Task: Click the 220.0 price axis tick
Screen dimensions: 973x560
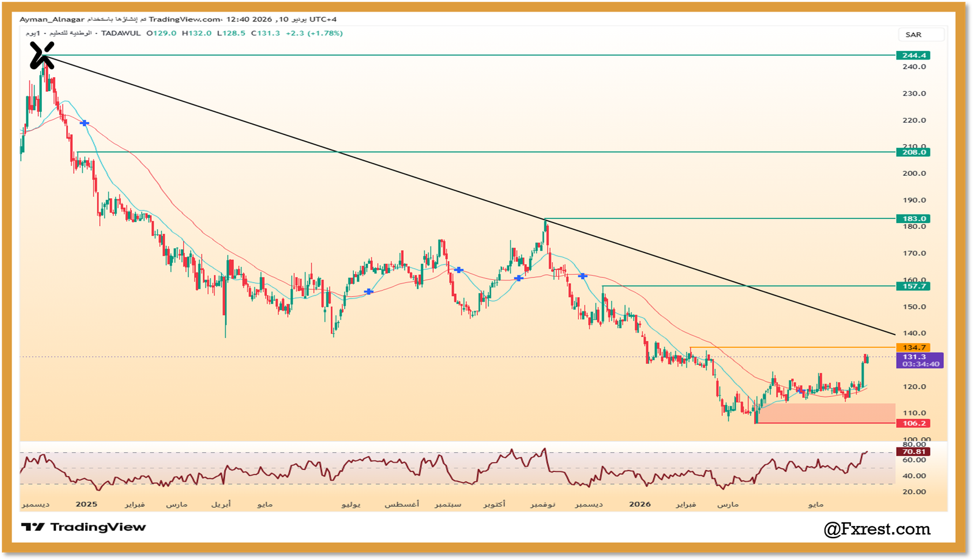Action: (914, 120)
